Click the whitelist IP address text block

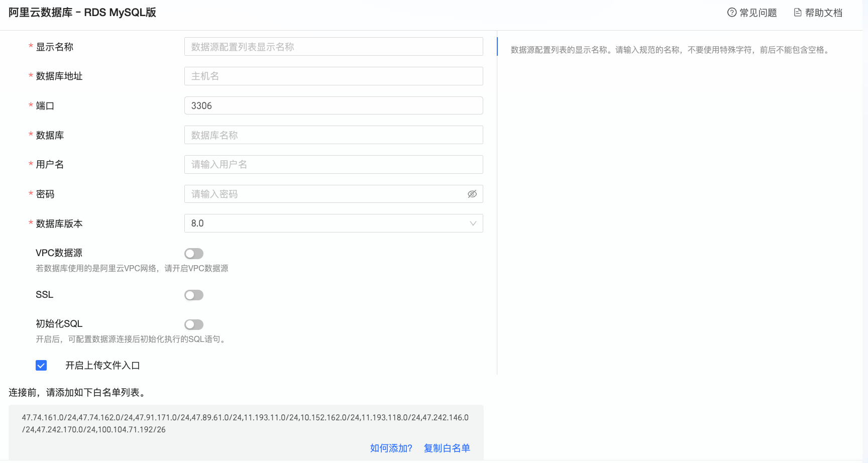coord(245,423)
